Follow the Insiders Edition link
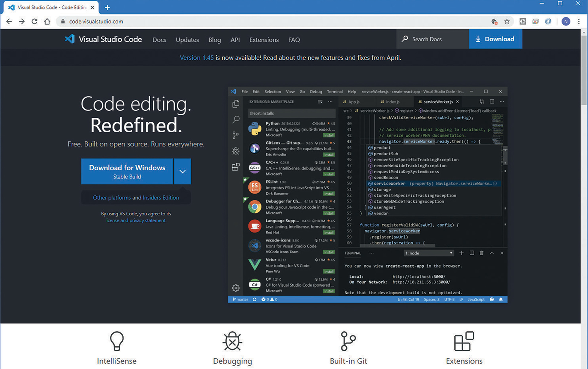The height and width of the screenshot is (369, 588). 161,198
